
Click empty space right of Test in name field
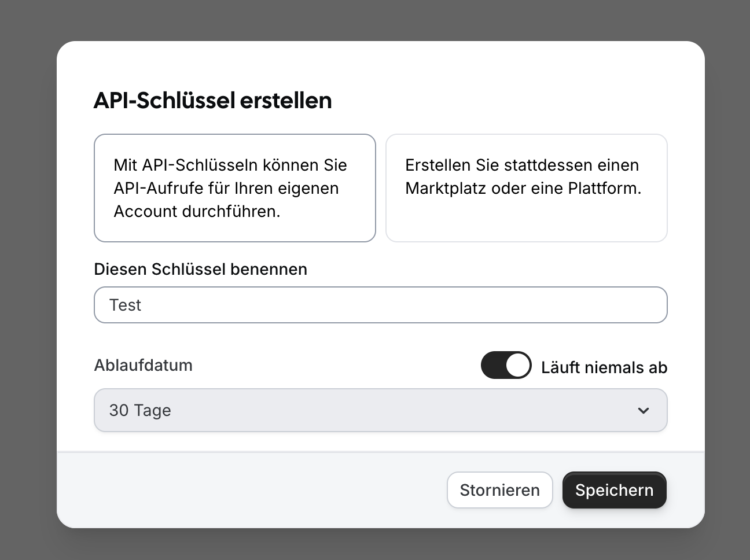point(405,305)
